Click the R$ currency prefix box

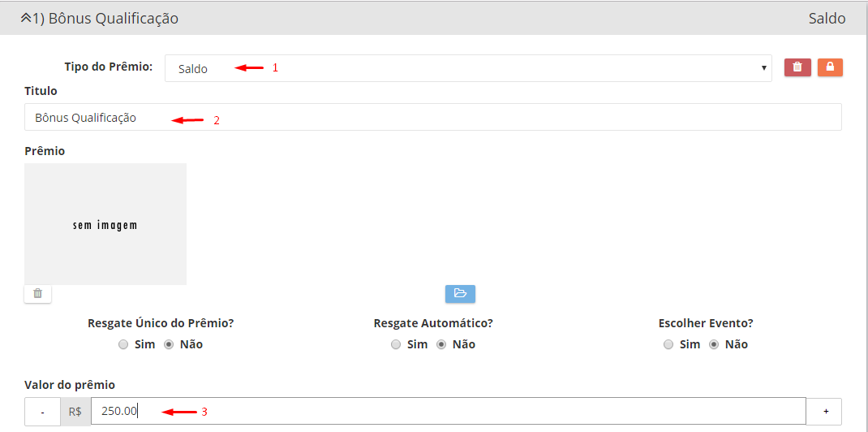pos(75,412)
